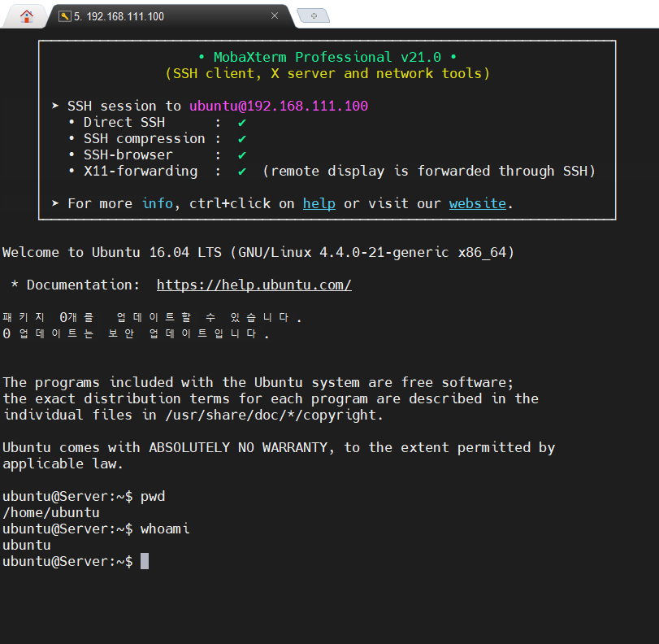Click the Welcome to Ubuntu 16.04 LTS line
This screenshot has width=659, height=644.
(x=258, y=252)
